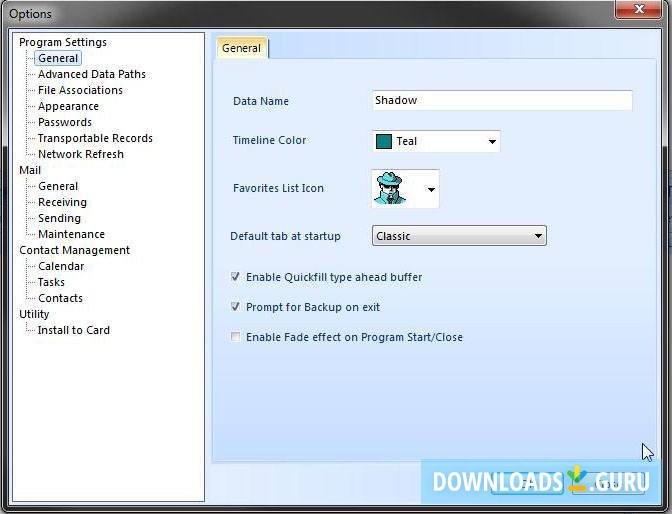Open Mail Maintenance settings
This screenshot has height=514, width=672.
(x=71, y=234)
